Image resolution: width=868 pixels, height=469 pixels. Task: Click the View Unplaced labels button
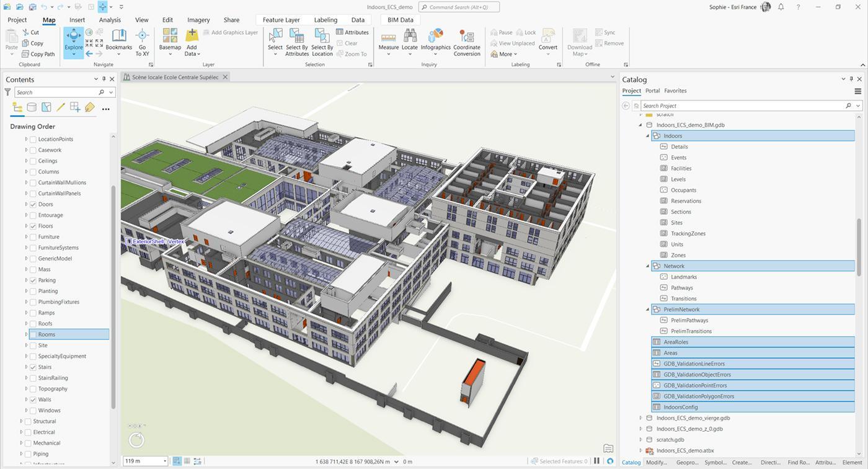coord(513,43)
